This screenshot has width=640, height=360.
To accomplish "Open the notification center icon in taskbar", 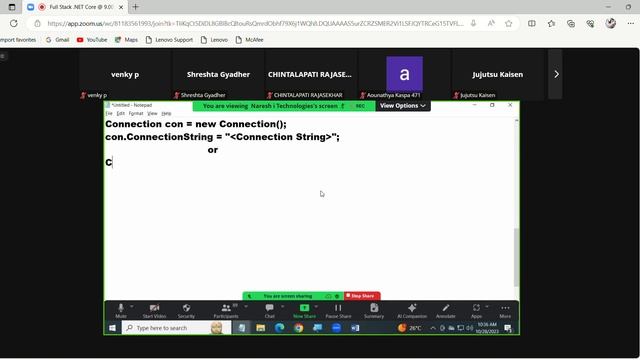I will [508, 328].
